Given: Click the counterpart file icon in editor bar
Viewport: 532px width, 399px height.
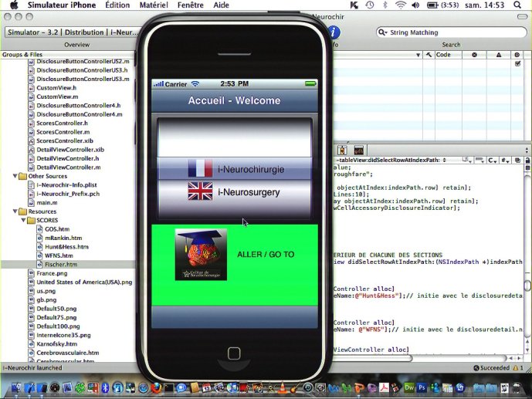Looking at the screenshot, I should tap(517, 160).
